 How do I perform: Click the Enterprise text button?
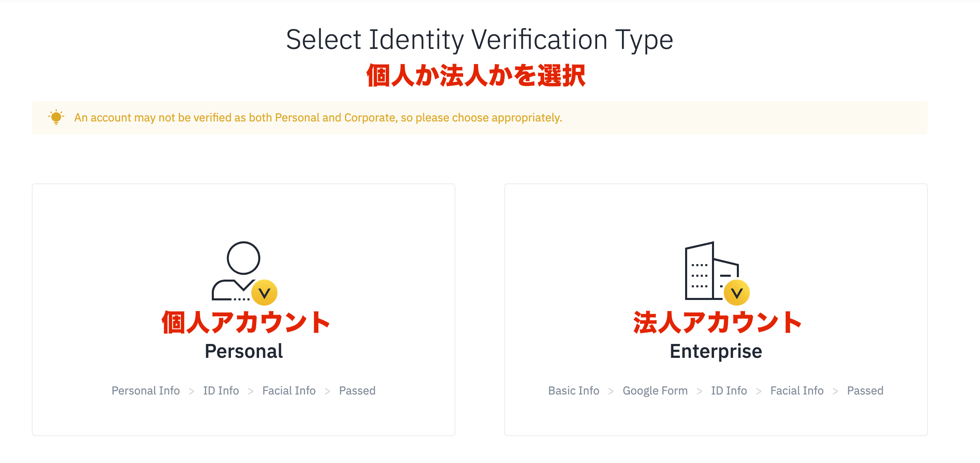(715, 351)
